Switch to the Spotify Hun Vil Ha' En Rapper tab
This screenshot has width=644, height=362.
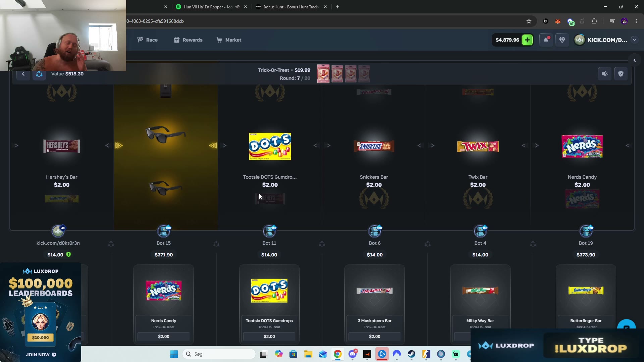click(x=208, y=7)
